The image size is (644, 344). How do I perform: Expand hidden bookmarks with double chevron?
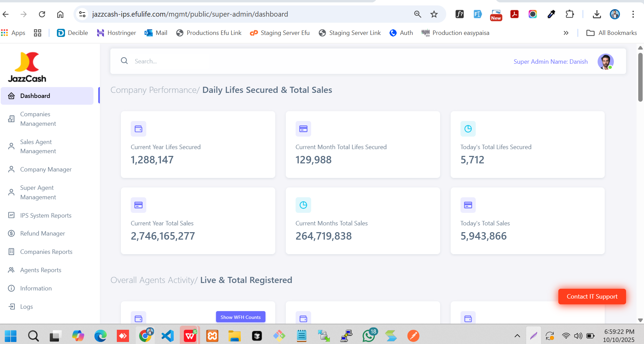point(566,33)
